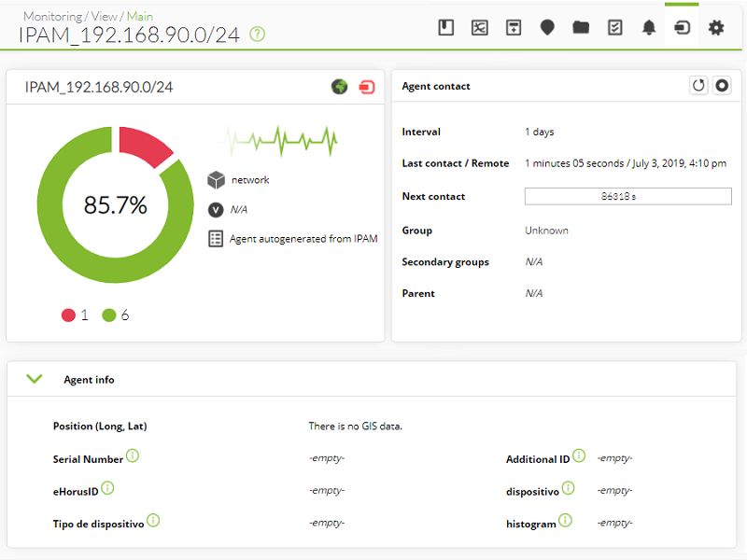
Task: Click the Next contact progress bar
Action: coord(627,196)
